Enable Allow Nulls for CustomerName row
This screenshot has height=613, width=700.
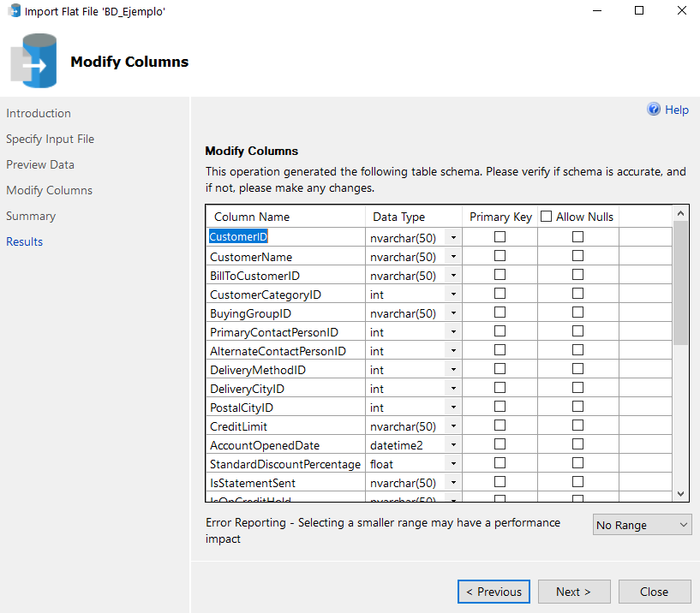(x=577, y=256)
